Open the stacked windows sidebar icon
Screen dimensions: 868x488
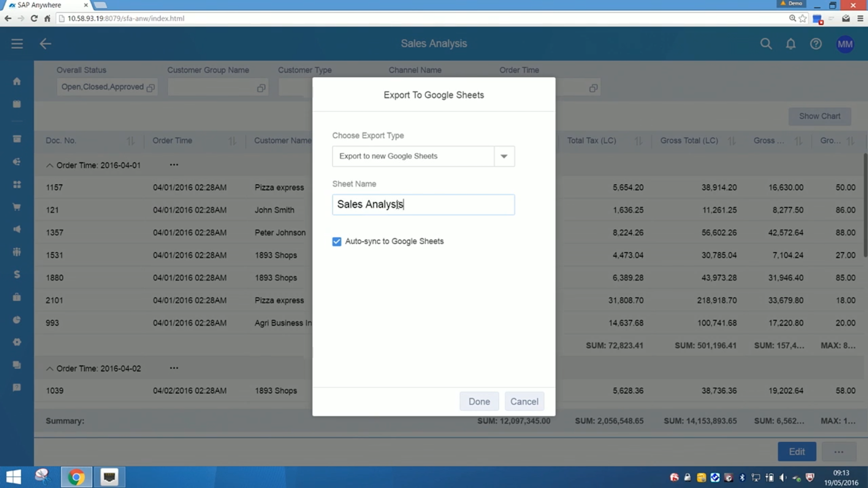click(x=17, y=365)
